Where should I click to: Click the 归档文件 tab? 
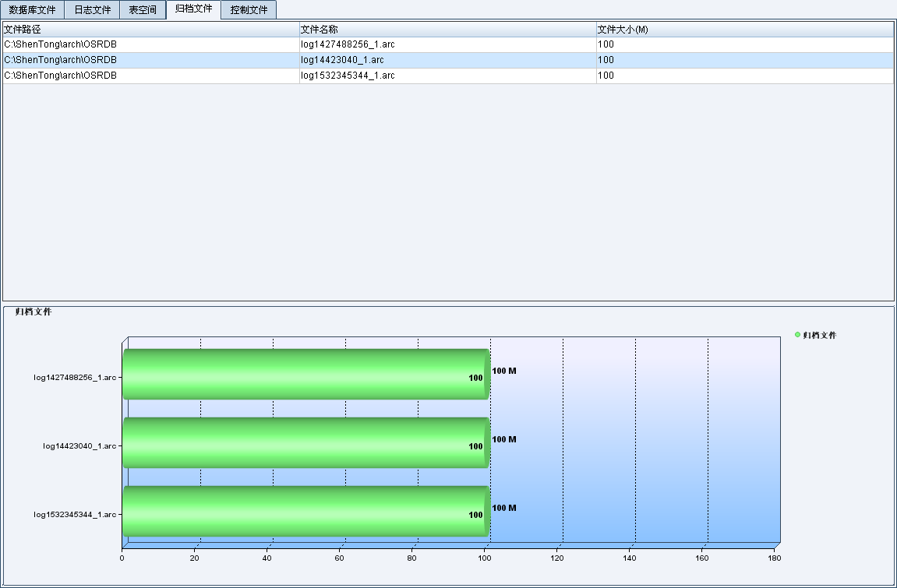click(193, 9)
